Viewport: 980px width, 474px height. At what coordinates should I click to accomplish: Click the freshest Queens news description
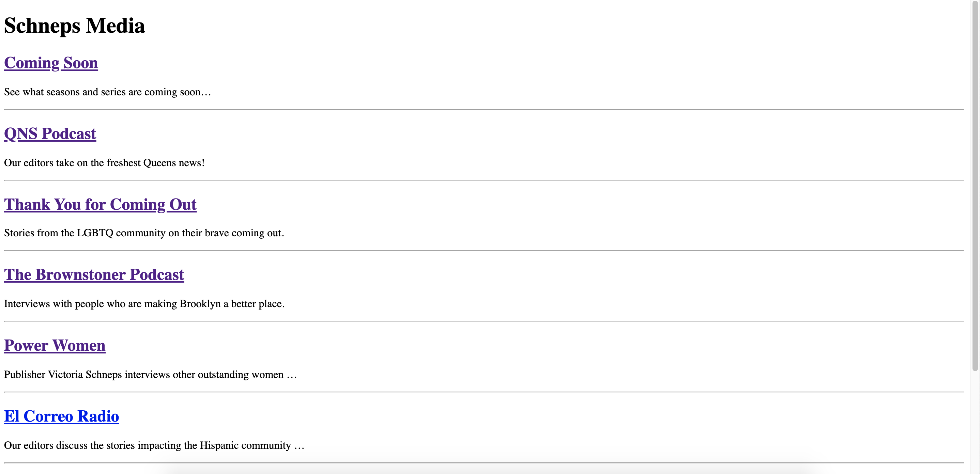pyautogui.click(x=104, y=163)
